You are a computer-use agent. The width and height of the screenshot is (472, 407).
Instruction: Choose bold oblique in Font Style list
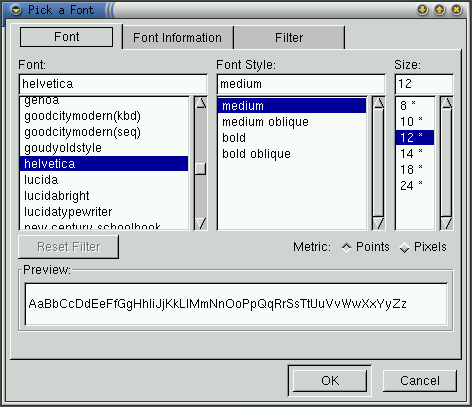click(x=256, y=154)
